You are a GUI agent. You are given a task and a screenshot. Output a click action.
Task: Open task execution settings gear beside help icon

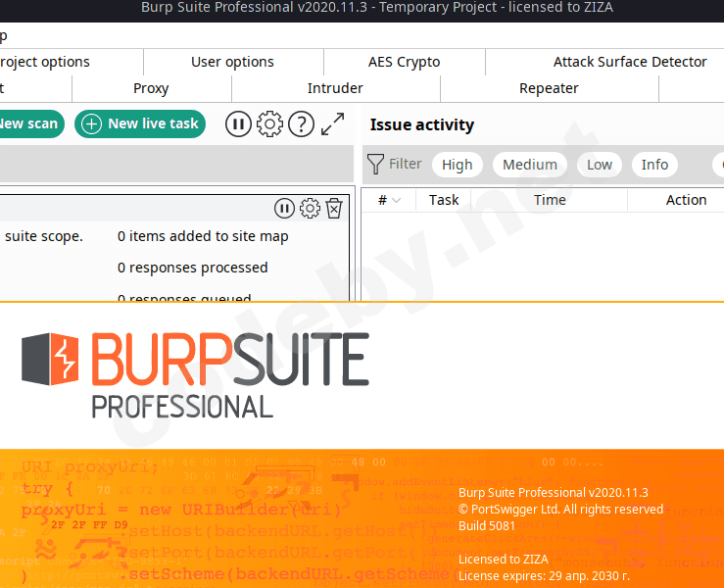point(269,124)
